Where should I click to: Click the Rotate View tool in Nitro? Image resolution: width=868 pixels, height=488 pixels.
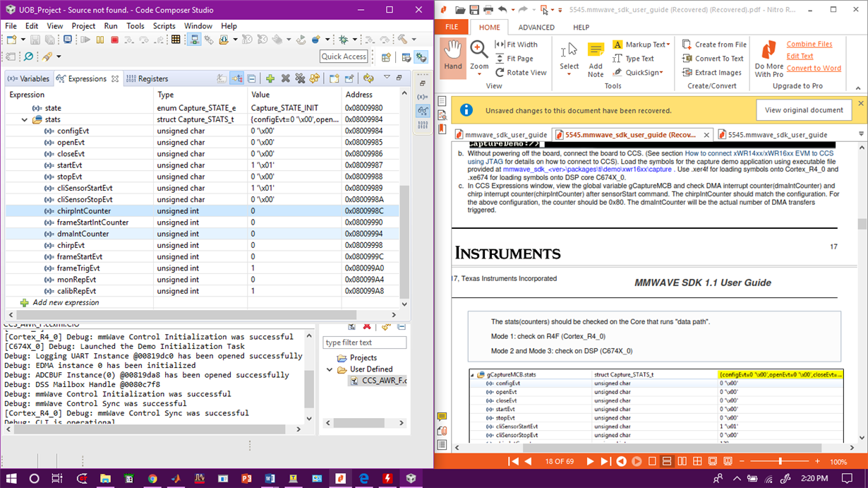tap(521, 72)
